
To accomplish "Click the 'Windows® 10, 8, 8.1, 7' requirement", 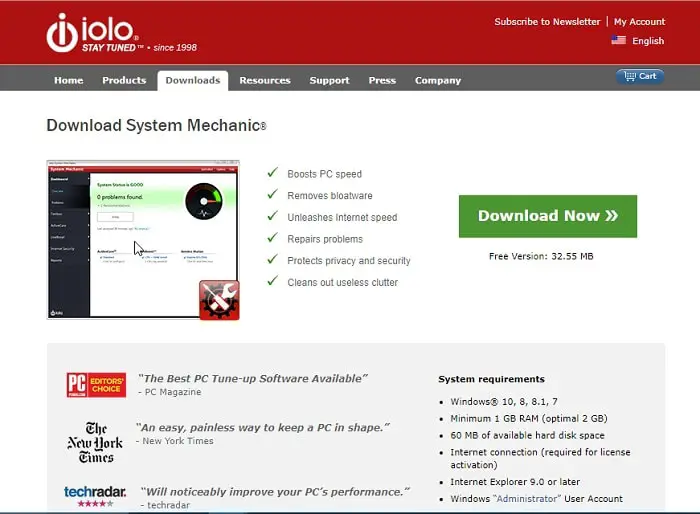I will point(504,401).
